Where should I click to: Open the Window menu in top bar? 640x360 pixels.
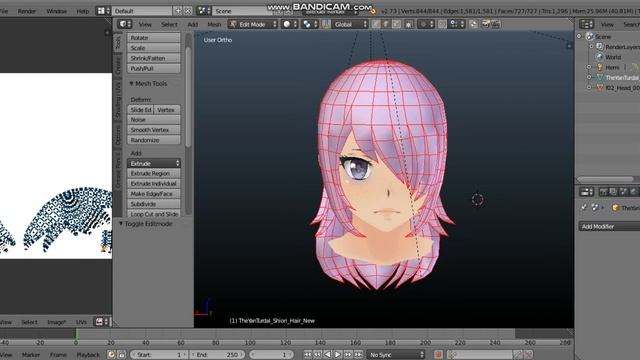pyautogui.click(x=56, y=11)
